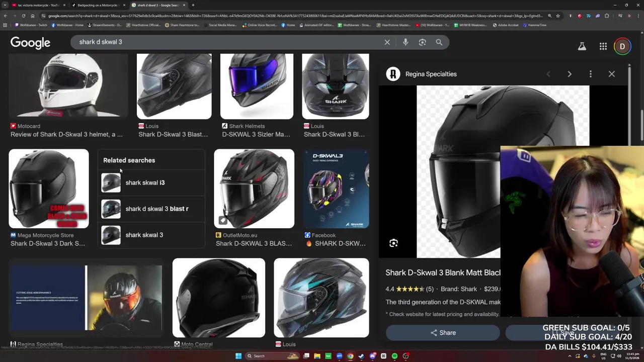Open Facebook SHARK D-SKWAL 3 result image
644x362 pixels.
point(336,189)
